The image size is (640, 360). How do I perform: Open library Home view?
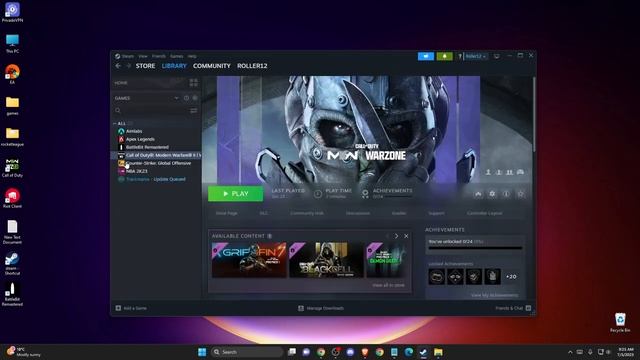(121, 83)
